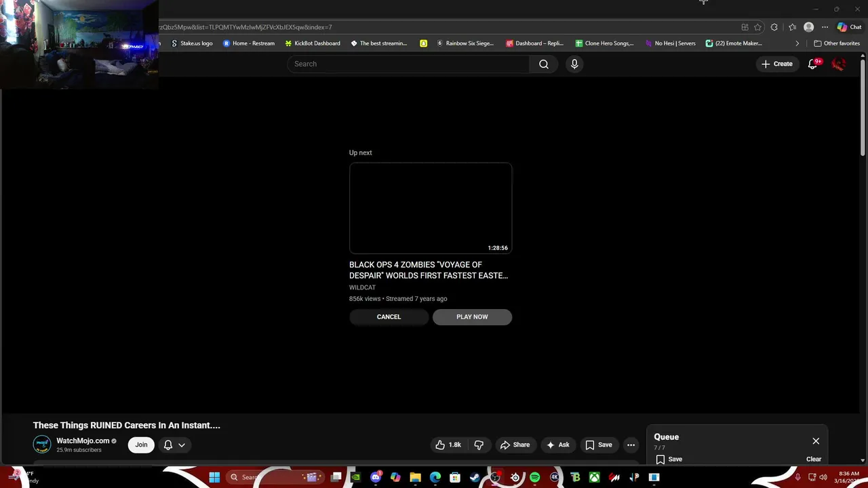Click the Create button
The width and height of the screenshot is (868, 488).
point(777,64)
